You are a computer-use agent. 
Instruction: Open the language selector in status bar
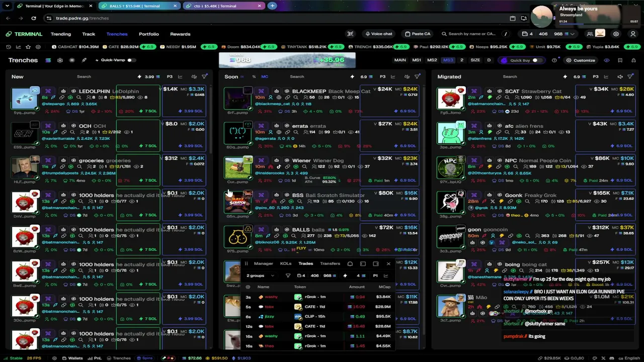628,358
